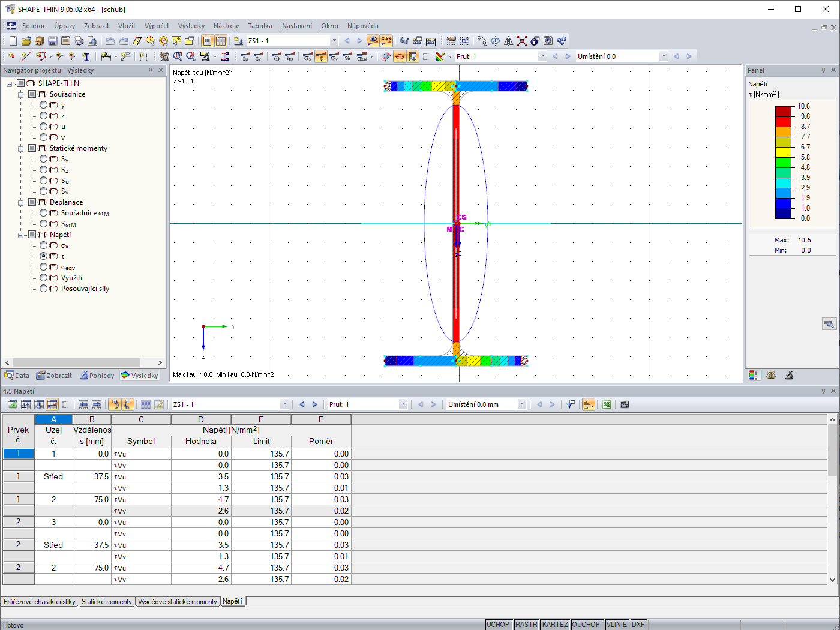
Task: Switch to Průřezové charakteristiky tab
Action: click(40, 602)
